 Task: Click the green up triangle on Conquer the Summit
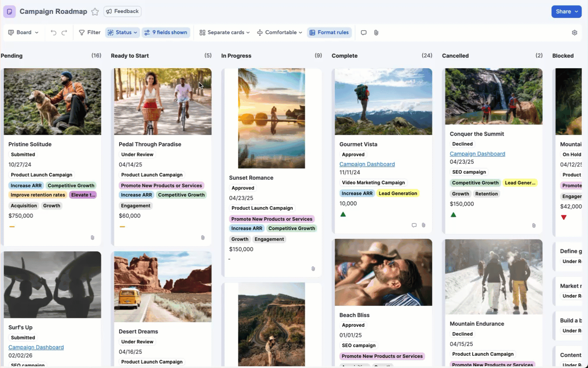[x=453, y=215]
